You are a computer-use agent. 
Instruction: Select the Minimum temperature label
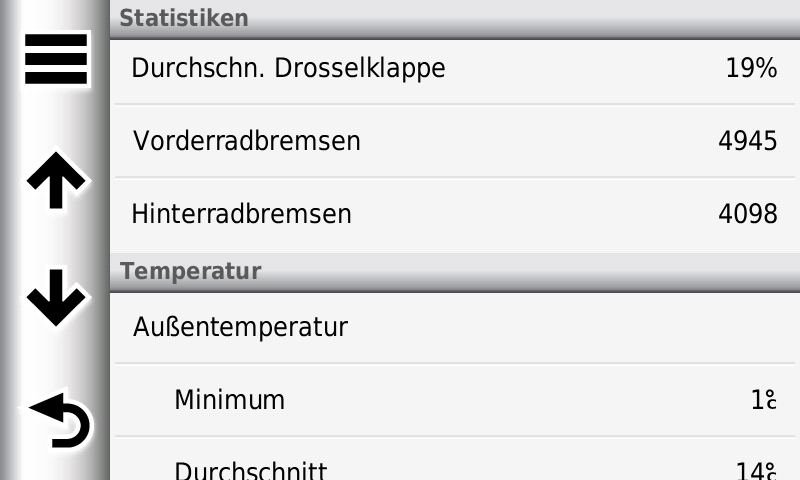[x=229, y=400]
